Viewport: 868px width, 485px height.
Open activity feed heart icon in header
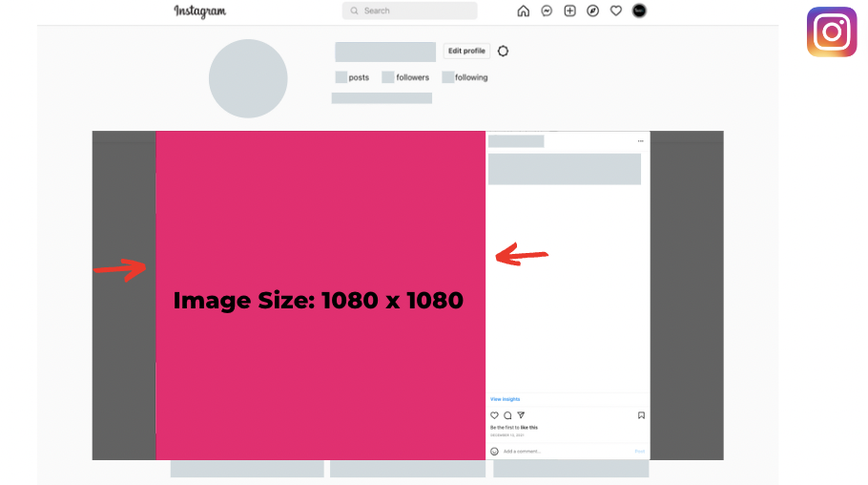616,11
